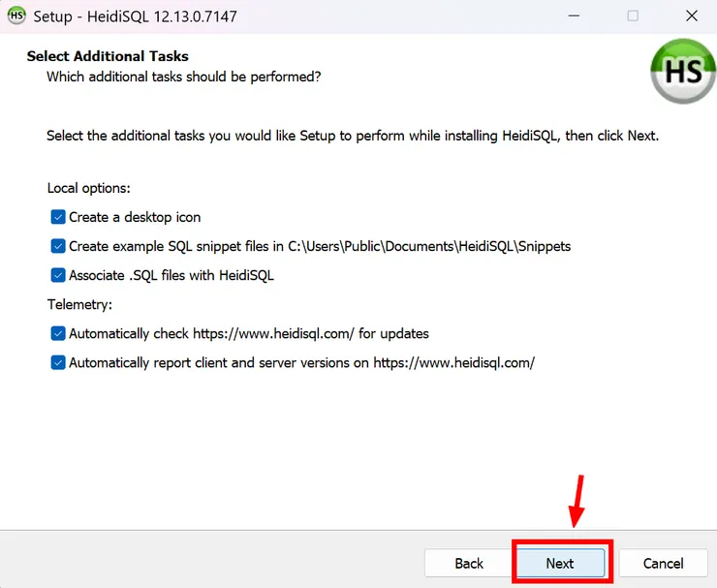Click the HeidiSQL title bar icon
The width and height of the screenshot is (717, 588).
point(16,15)
